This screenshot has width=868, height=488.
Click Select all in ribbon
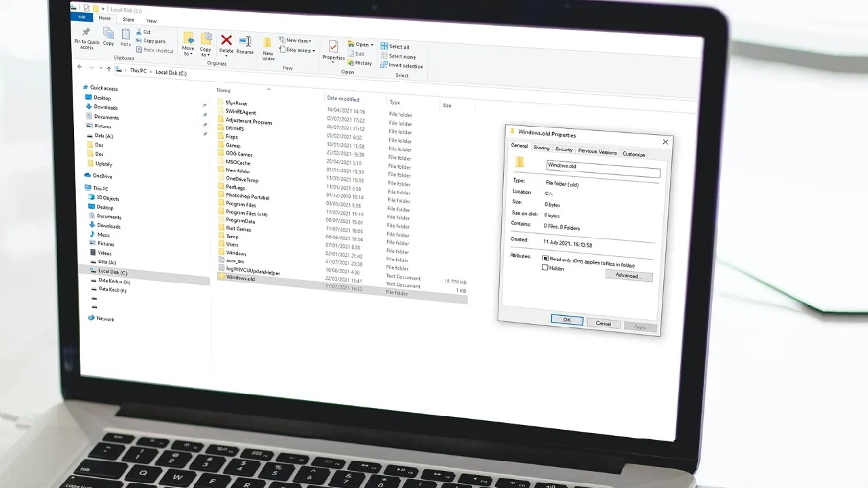tap(395, 47)
